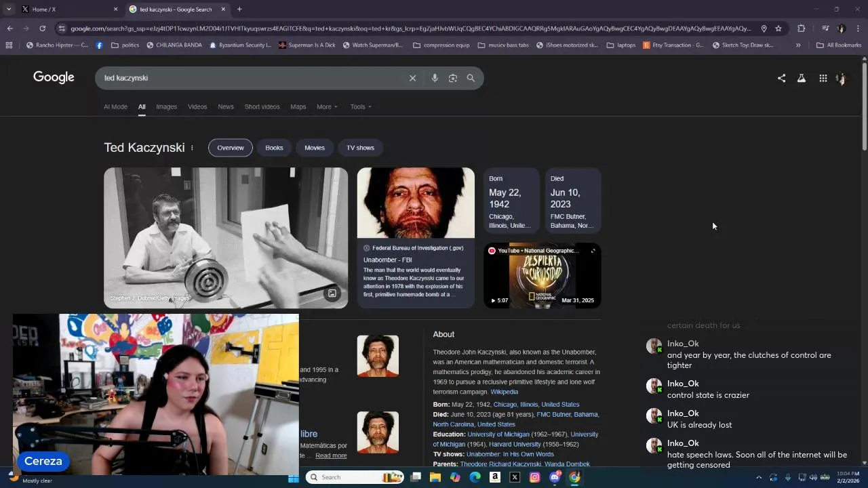
Task: Switch to AI Mode tab
Action: pyautogui.click(x=115, y=106)
